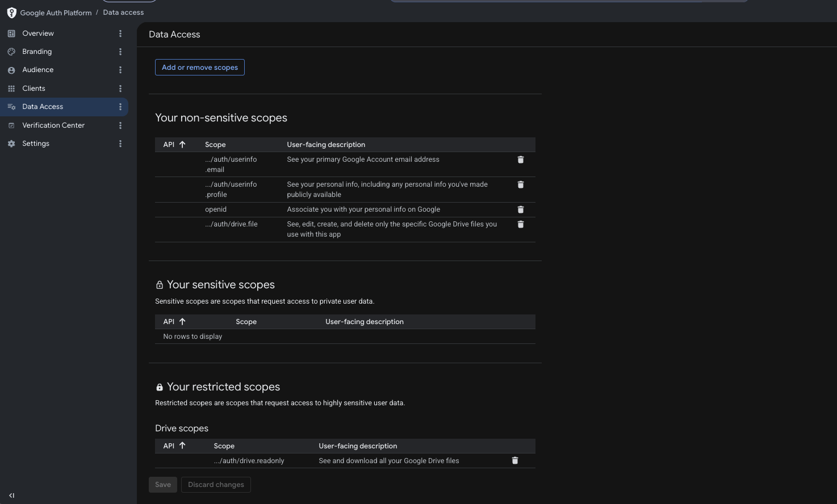The width and height of the screenshot is (837, 504).
Task: Click the sensitive scopes lock icon
Action: coord(160,285)
